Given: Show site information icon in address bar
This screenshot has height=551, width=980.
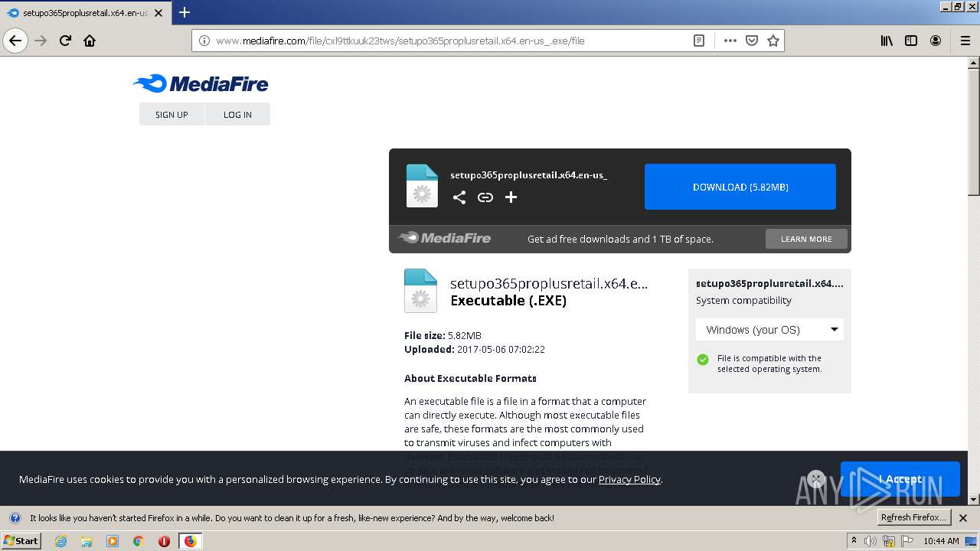Looking at the screenshot, I should tap(204, 41).
